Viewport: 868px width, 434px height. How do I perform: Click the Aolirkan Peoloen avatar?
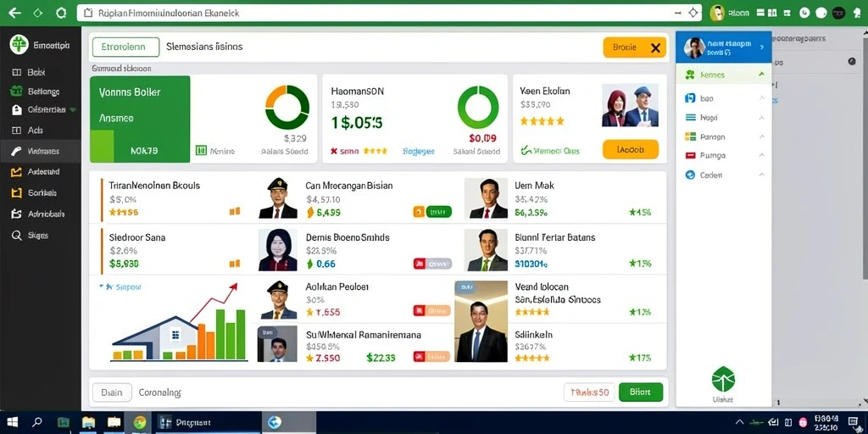278,301
